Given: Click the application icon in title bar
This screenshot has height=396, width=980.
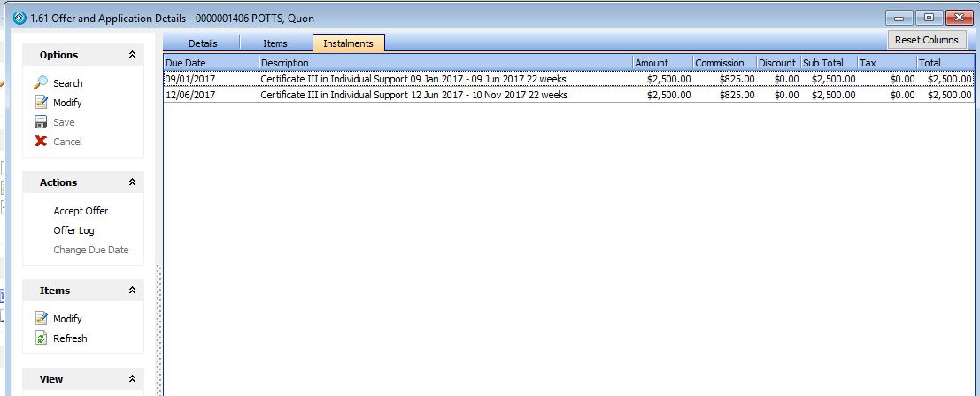Looking at the screenshot, I should [x=19, y=19].
